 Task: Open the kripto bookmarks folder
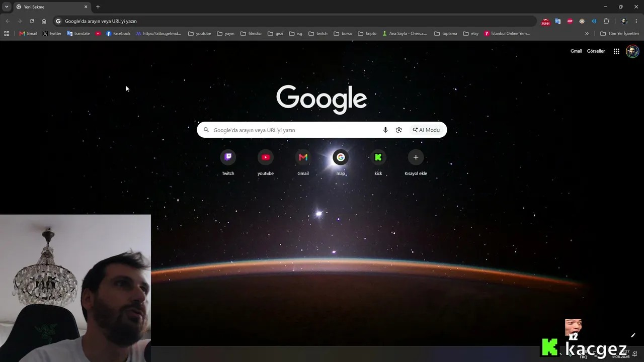click(367, 34)
